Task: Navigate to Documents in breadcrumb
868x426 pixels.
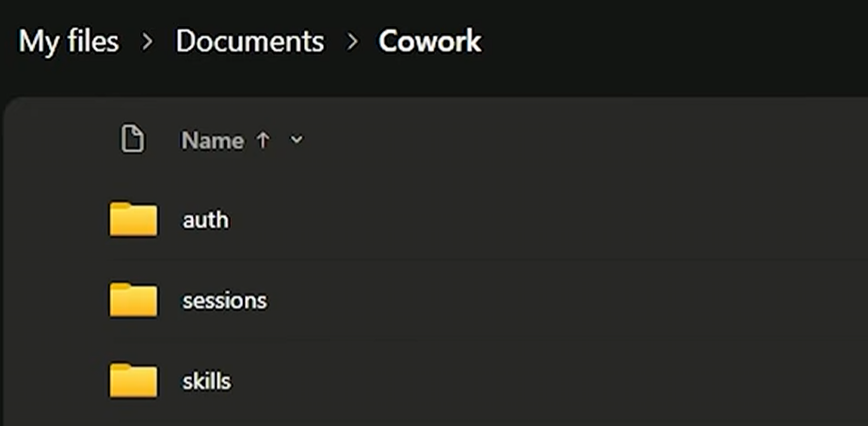Action: [x=249, y=41]
